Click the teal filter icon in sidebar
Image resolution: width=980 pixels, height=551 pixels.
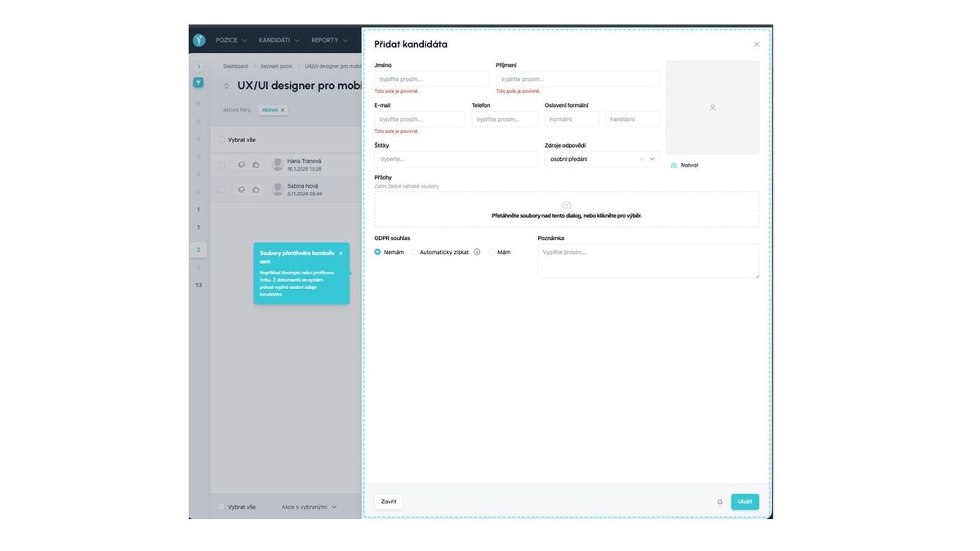point(198,82)
